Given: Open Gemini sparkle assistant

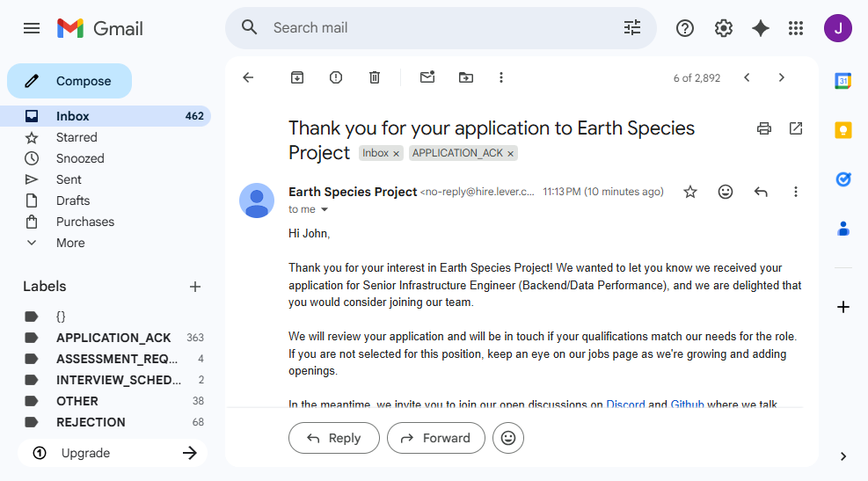Looking at the screenshot, I should (761, 28).
